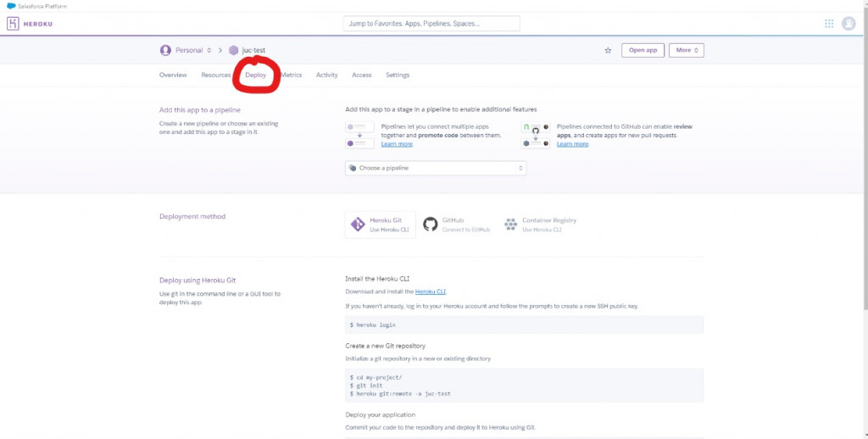
Task: Switch to the Overview tab
Action: pos(173,75)
